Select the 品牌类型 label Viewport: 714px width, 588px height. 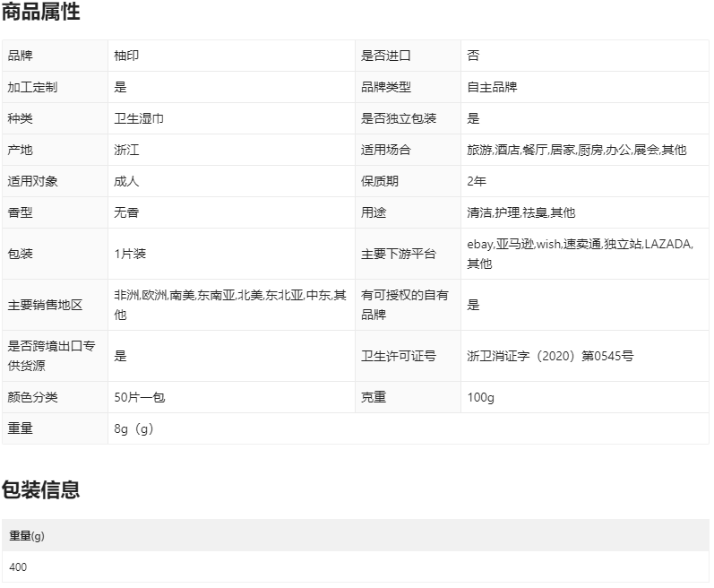(386, 87)
